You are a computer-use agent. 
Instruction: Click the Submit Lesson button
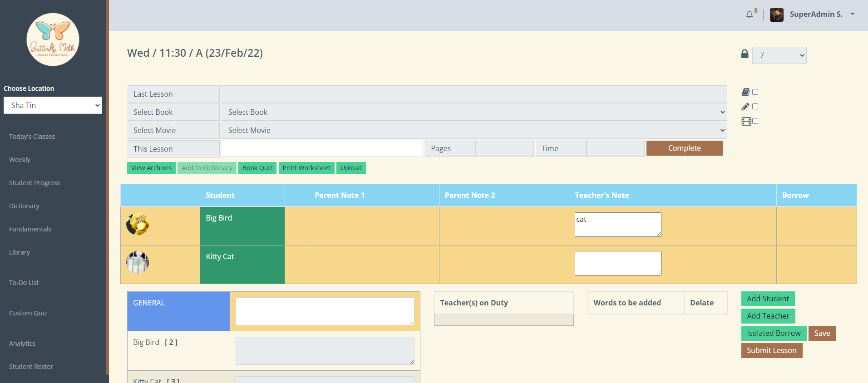(771, 350)
